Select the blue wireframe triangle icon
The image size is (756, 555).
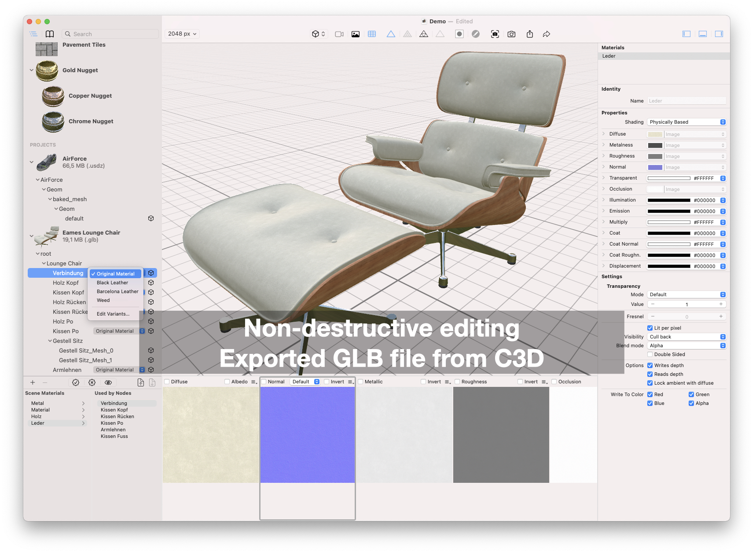click(391, 34)
